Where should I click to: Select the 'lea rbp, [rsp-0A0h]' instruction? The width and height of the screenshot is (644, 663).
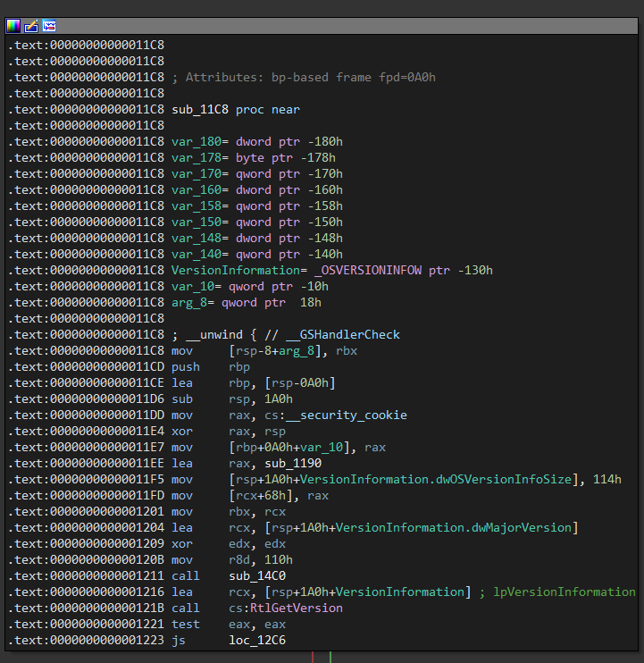[254, 382]
